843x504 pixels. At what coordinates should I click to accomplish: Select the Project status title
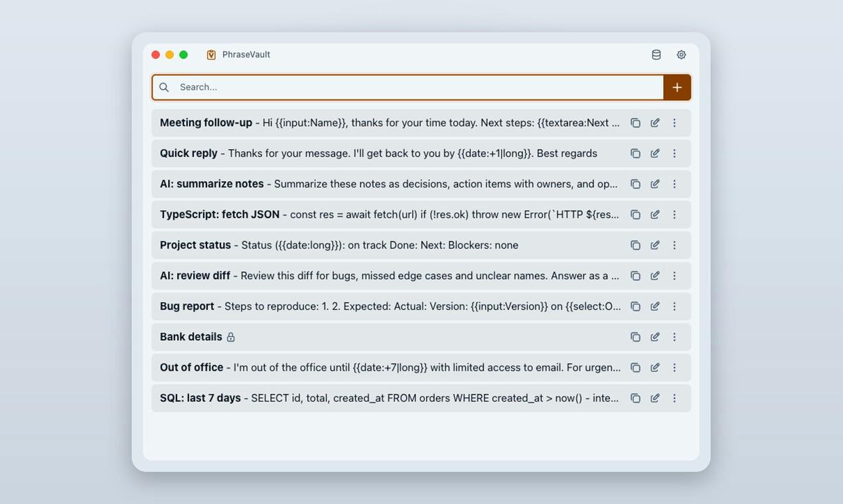pos(195,245)
